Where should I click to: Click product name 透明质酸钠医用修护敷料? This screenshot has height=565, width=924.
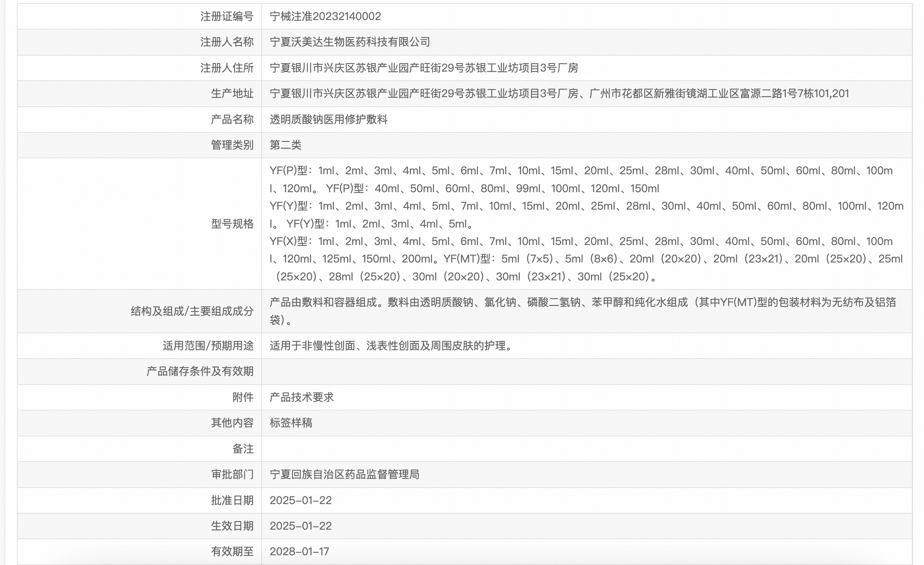click(x=328, y=119)
